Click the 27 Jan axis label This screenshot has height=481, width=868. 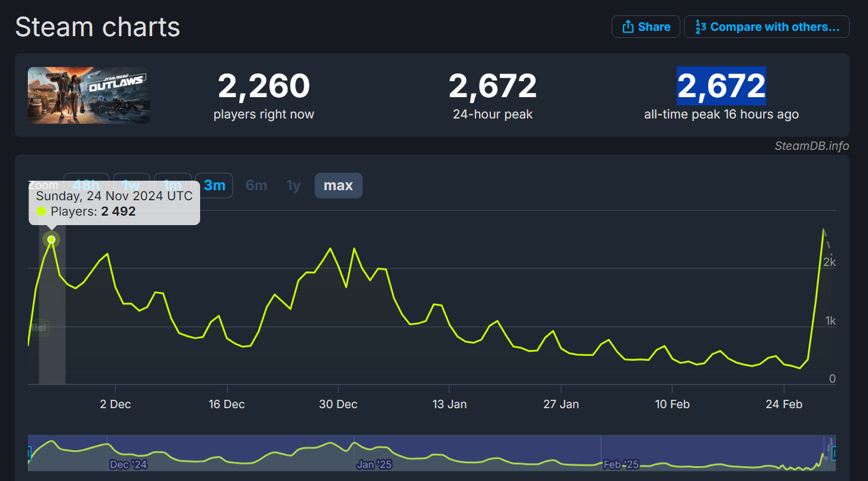point(561,405)
